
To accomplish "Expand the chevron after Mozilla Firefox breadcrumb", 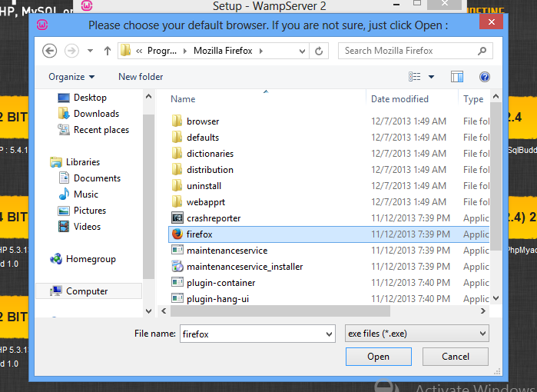I will pyautogui.click(x=261, y=51).
